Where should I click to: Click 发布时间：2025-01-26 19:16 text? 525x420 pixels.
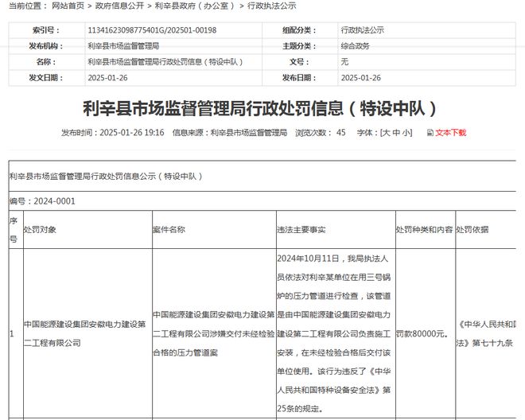click(x=112, y=133)
